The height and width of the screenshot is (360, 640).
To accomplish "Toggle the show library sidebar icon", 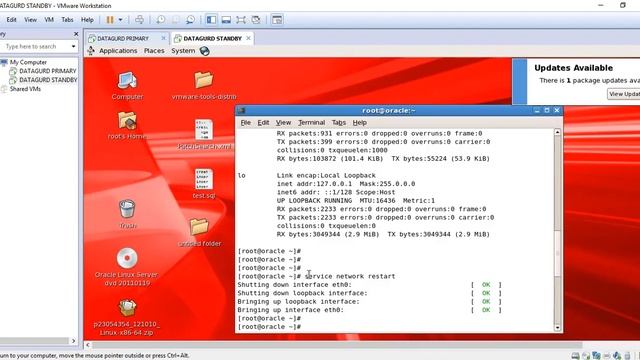I will pos(211,20).
